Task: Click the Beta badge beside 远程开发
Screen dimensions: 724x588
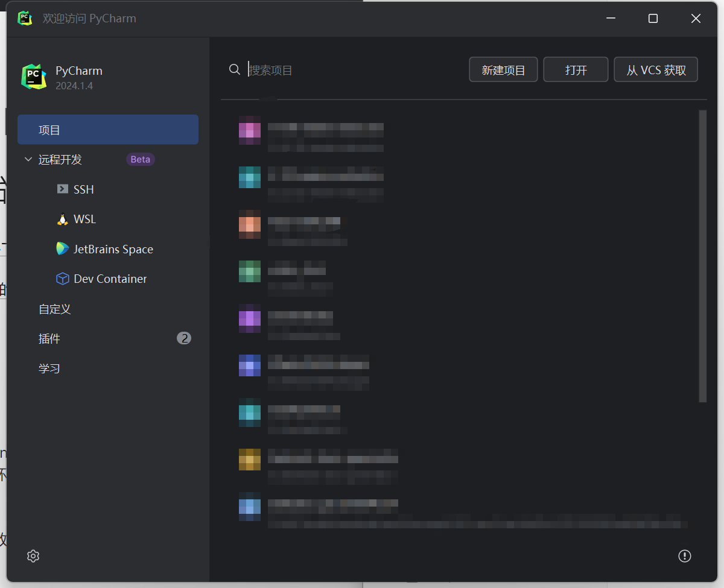Action: tap(141, 160)
